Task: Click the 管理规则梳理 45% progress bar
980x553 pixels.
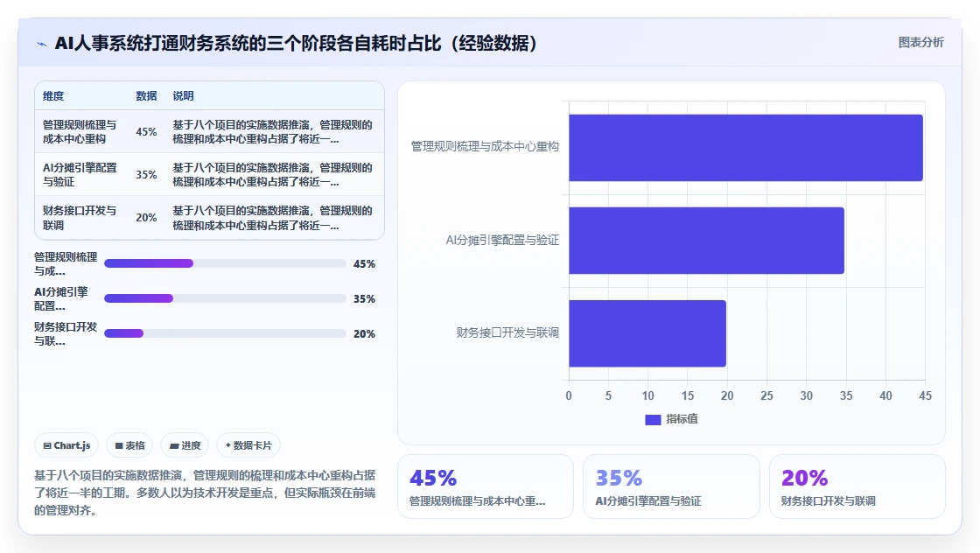Action: [x=225, y=263]
